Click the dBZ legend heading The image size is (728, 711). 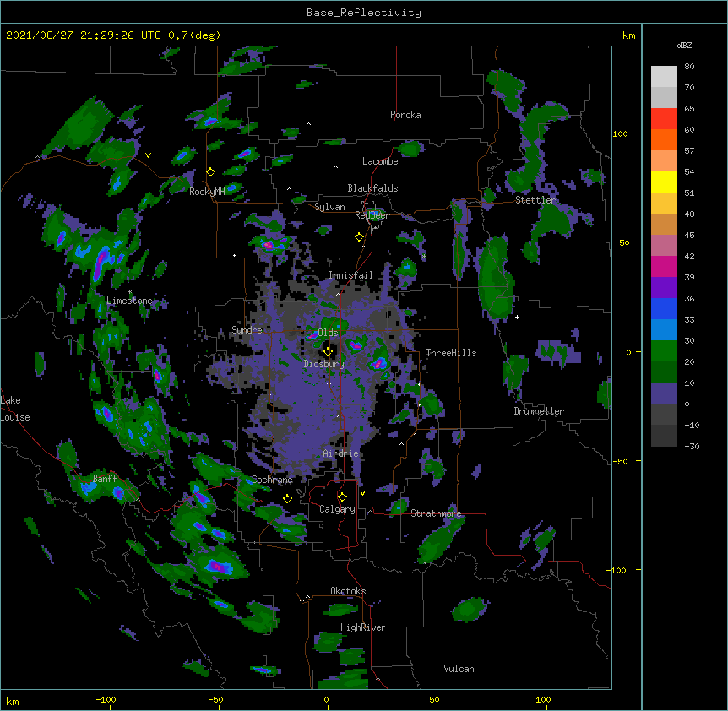click(x=684, y=45)
